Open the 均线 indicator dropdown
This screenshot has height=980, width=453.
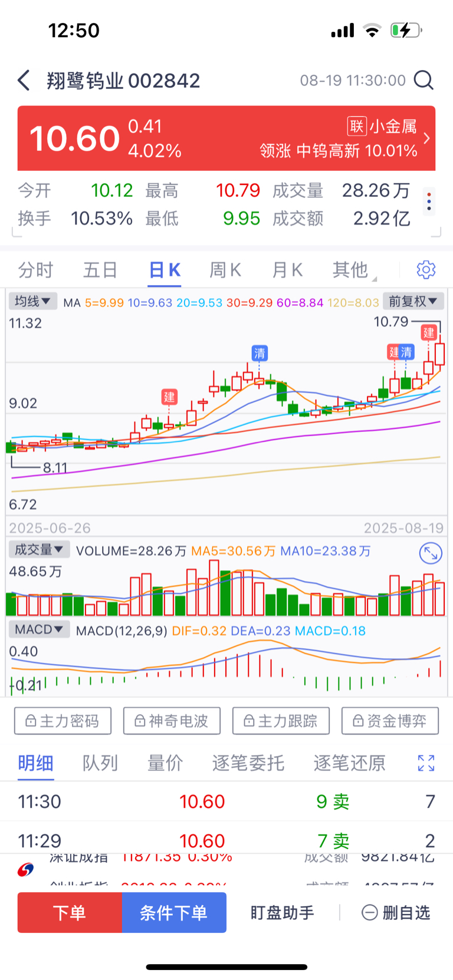(32, 302)
